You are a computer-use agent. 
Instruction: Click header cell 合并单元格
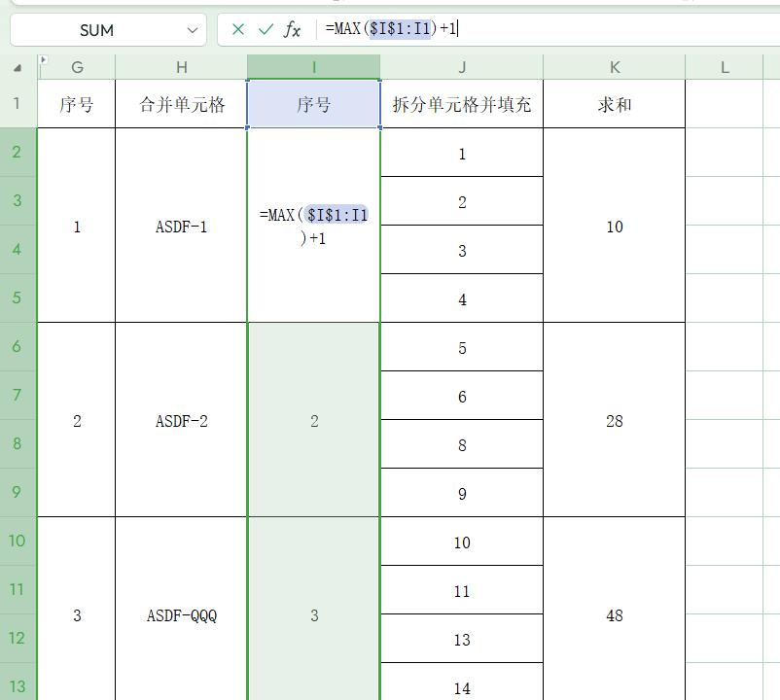[x=182, y=104]
